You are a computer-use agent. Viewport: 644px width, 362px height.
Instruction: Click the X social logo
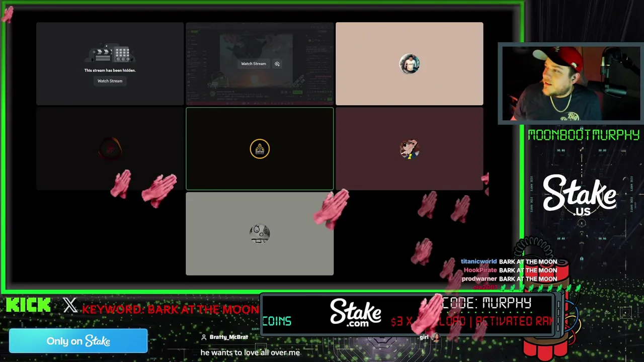tap(70, 305)
